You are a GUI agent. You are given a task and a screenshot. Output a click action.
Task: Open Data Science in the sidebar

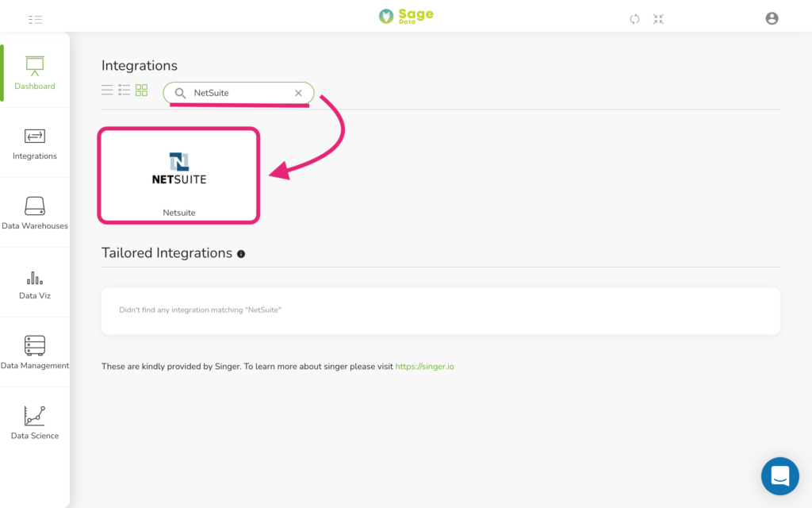[35, 422]
